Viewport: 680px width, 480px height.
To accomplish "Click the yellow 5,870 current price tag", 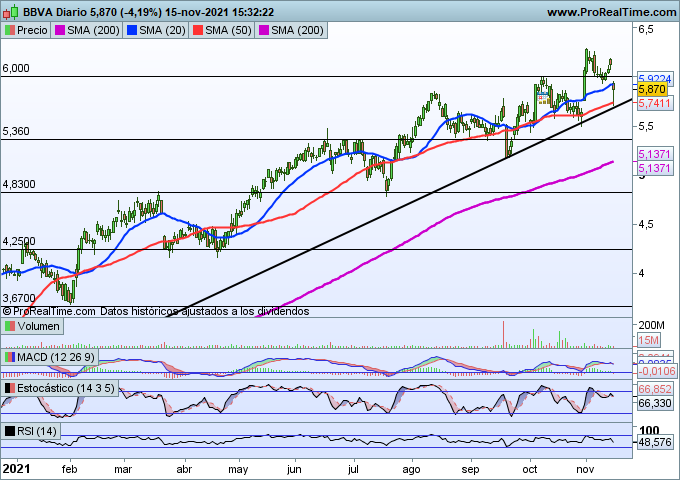I will point(652,89).
